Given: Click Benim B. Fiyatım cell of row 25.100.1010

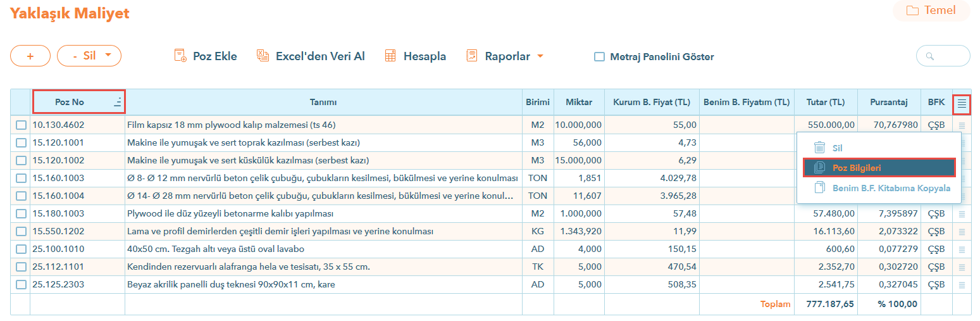Looking at the screenshot, I should coord(747,249).
